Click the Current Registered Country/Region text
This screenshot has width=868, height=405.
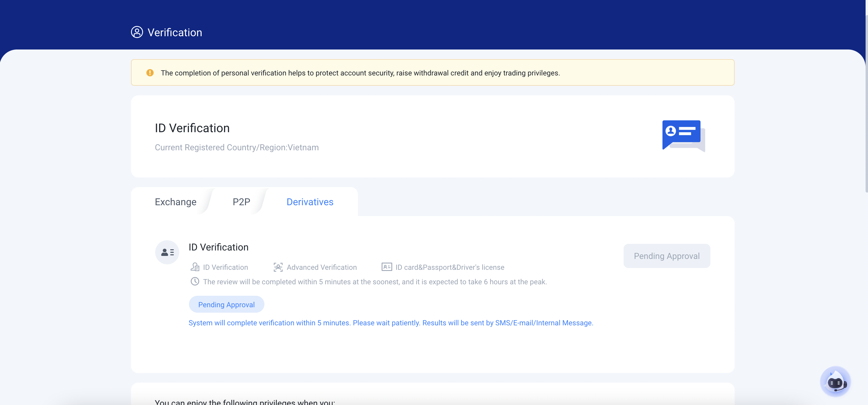(x=237, y=148)
